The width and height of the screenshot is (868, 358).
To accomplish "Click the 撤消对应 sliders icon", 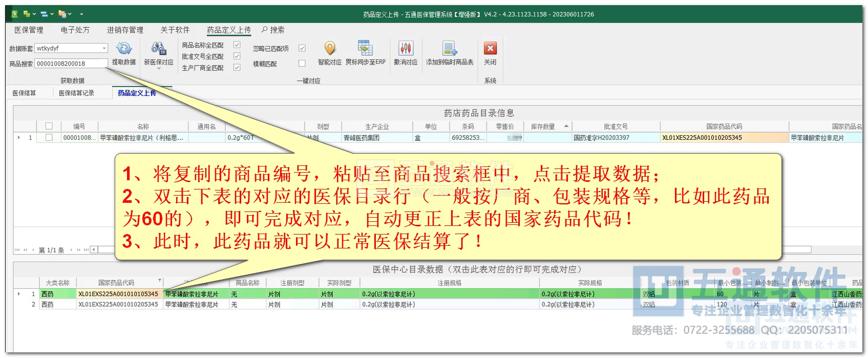I will coord(406,49).
